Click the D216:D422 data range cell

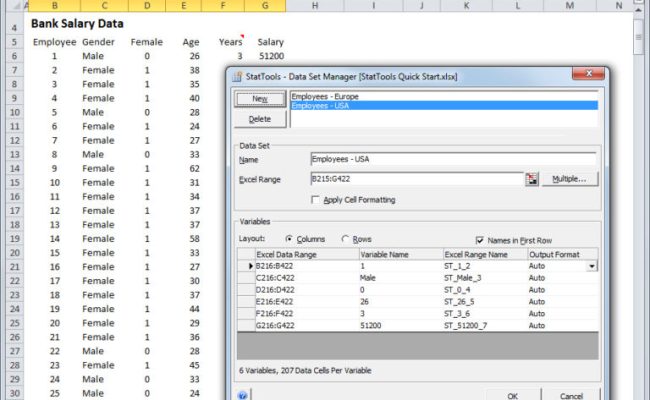[x=307, y=290]
